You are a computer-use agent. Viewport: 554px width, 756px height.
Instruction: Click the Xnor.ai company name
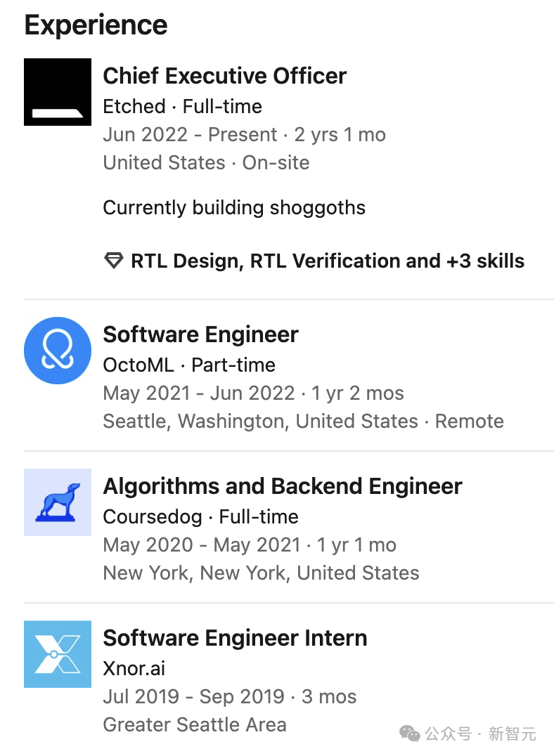tap(134, 669)
